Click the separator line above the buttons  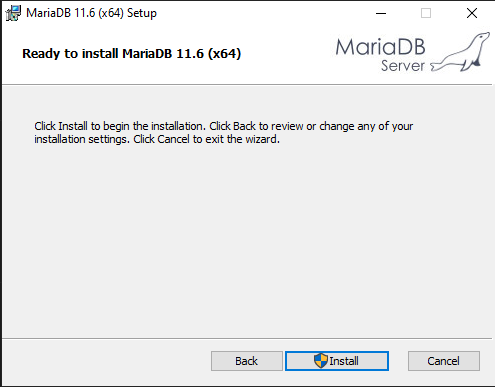[247, 339]
